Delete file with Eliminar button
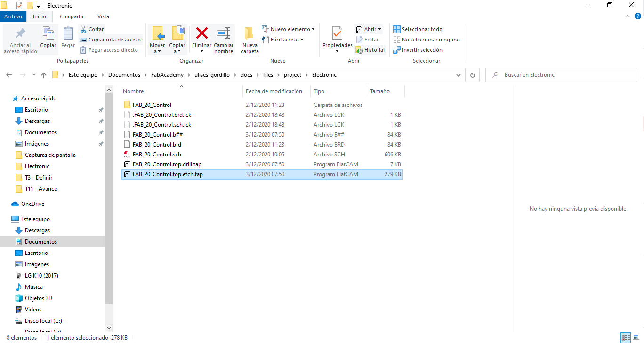Image resolution: width=644 pixels, height=343 pixels. coord(202,40)
